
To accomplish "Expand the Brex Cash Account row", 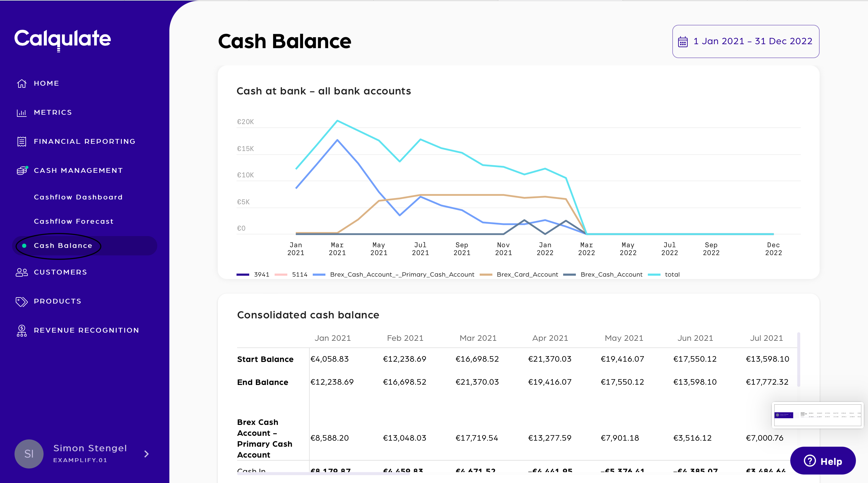I will click(x=264, y=438).
